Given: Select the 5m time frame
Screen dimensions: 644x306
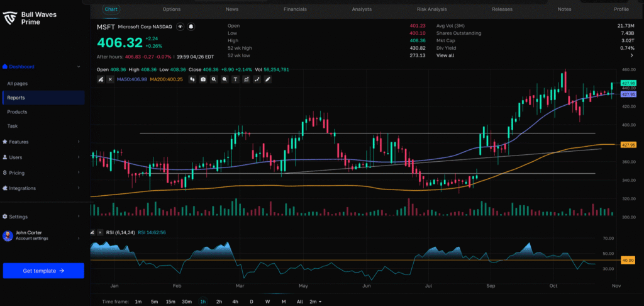Looking at the screenshot, I should (x=155, y=302).
